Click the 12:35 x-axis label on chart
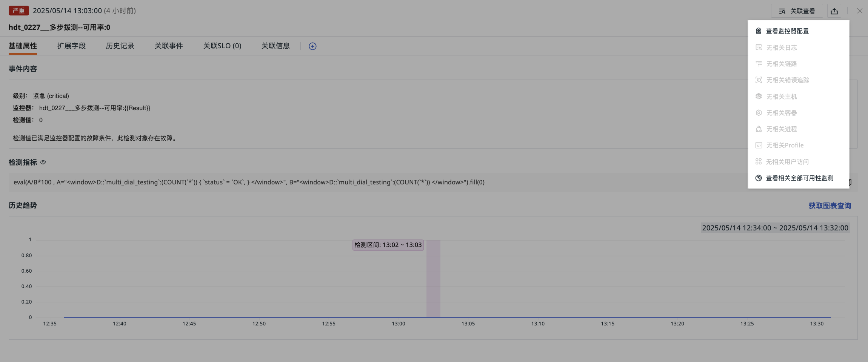This screenshot has height=362, width=868. [50, 324]
